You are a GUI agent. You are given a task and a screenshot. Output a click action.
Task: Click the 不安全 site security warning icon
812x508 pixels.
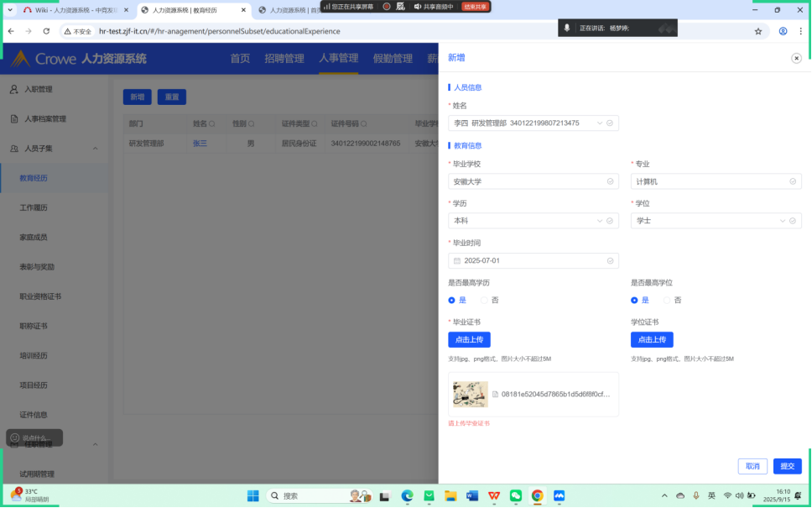67,32
